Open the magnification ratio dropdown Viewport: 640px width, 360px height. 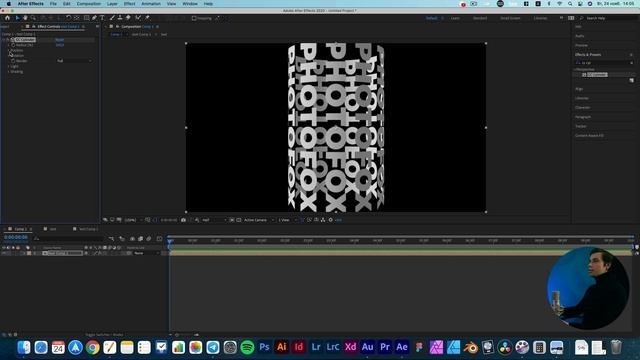pyautogui.click(x=133, y=220)
